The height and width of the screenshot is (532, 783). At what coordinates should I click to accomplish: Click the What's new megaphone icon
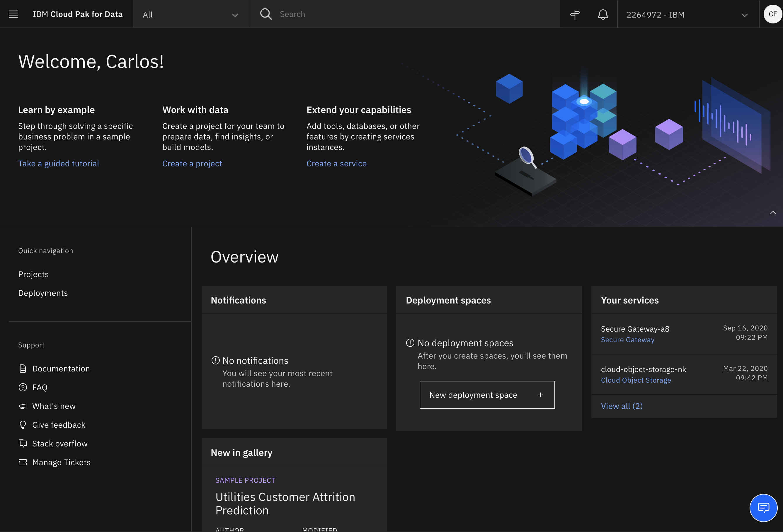point(23,406)
